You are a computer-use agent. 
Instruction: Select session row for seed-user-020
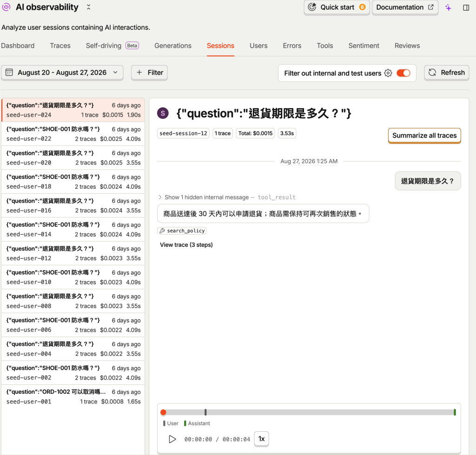click(x=73, y=158)
